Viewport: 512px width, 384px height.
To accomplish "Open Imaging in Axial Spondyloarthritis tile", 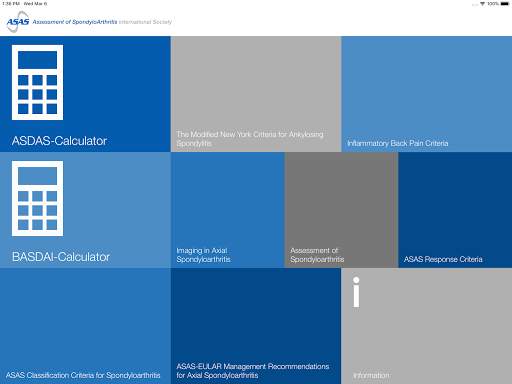I will pos(227,210).
